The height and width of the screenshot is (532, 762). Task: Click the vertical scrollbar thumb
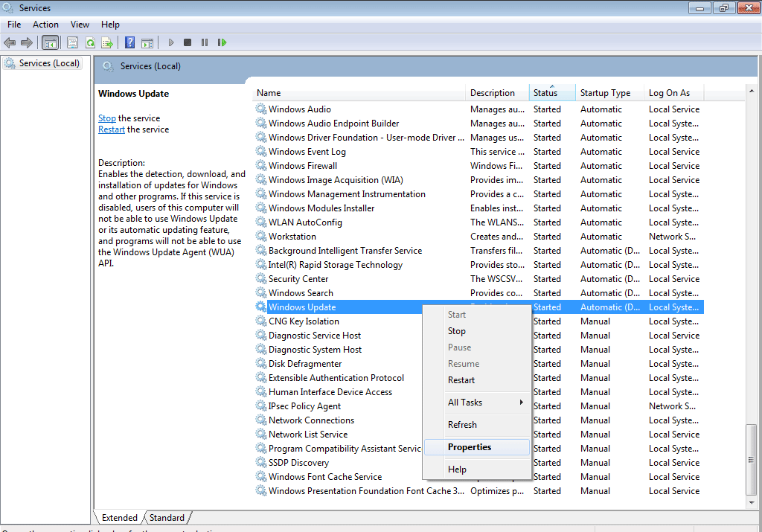click(x=752, y=459)
